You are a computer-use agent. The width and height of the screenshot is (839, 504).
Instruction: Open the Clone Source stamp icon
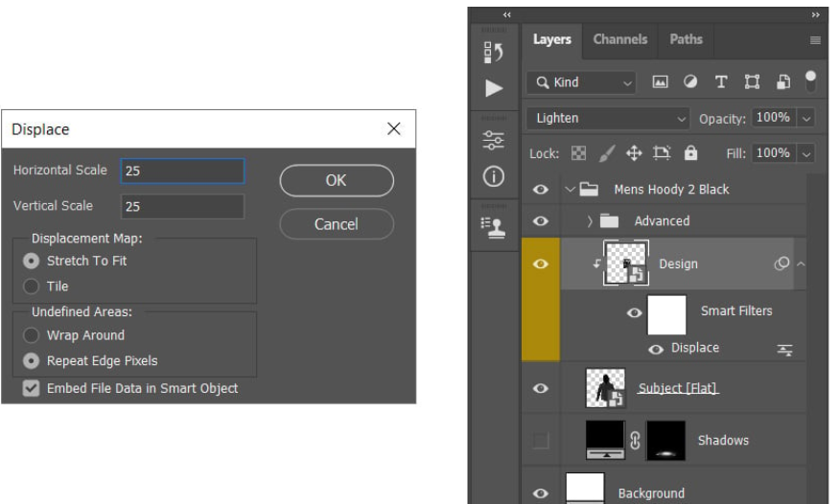pos(493,228)
